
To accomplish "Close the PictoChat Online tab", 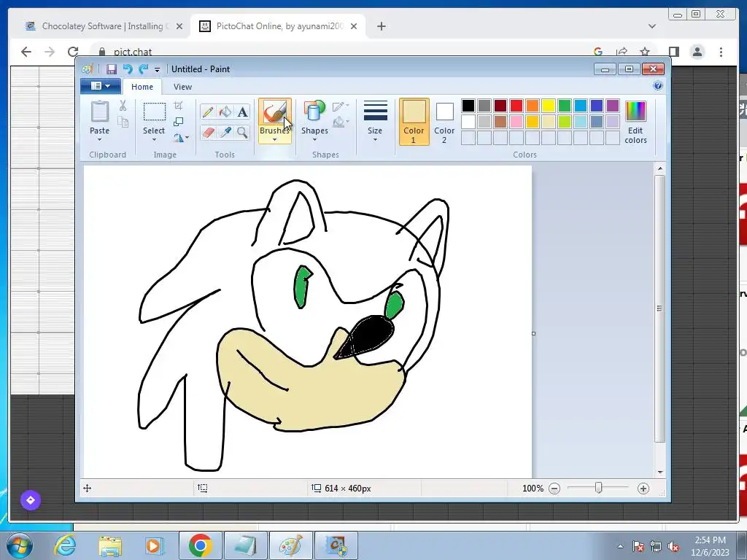I will tap(354, 26).
